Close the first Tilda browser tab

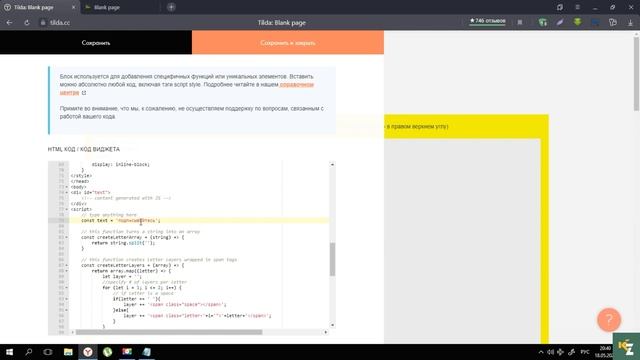pos(73,7)
